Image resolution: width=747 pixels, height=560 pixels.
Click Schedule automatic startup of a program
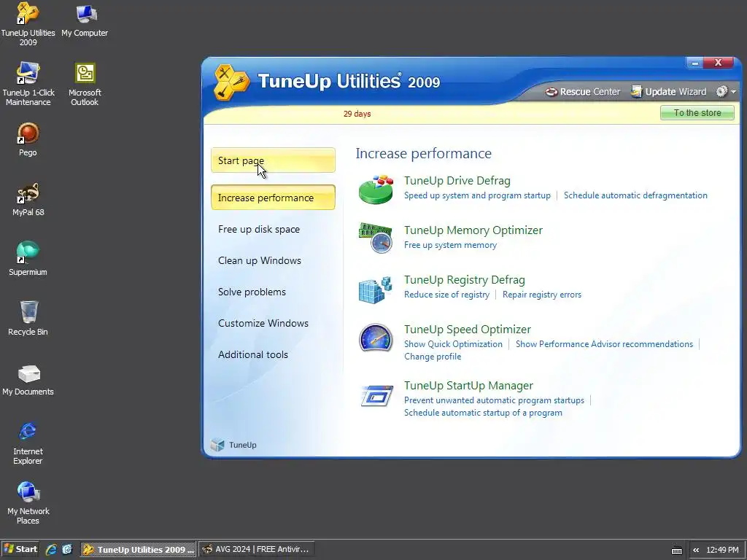(483, 413)
